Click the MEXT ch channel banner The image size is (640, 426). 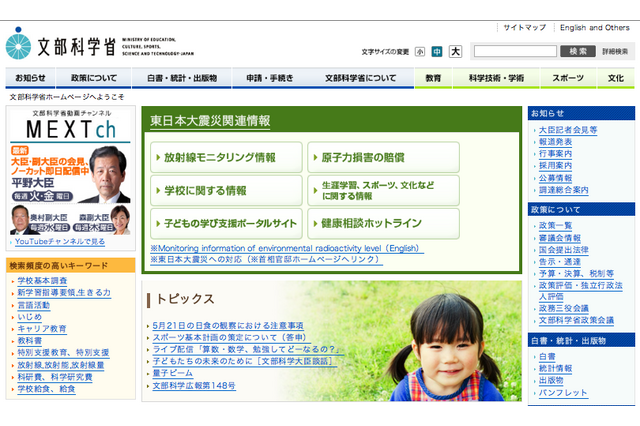tap(70, 126)
